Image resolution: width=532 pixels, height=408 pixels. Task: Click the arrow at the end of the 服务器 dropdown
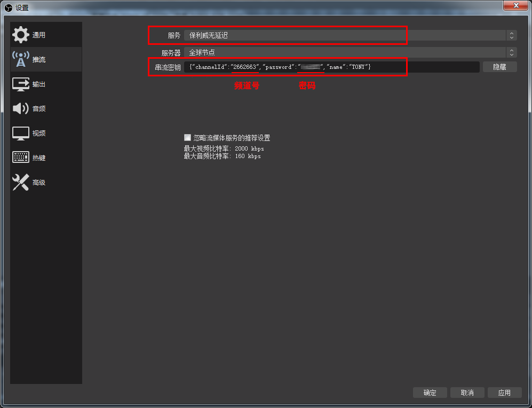point(512,52)
